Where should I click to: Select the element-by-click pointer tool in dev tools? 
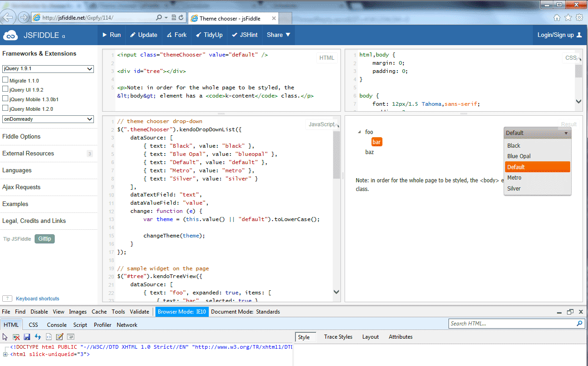pos(5,337)
